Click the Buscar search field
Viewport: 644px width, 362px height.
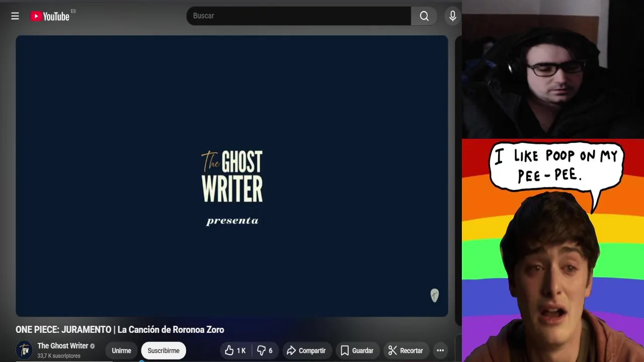[299, 16]
